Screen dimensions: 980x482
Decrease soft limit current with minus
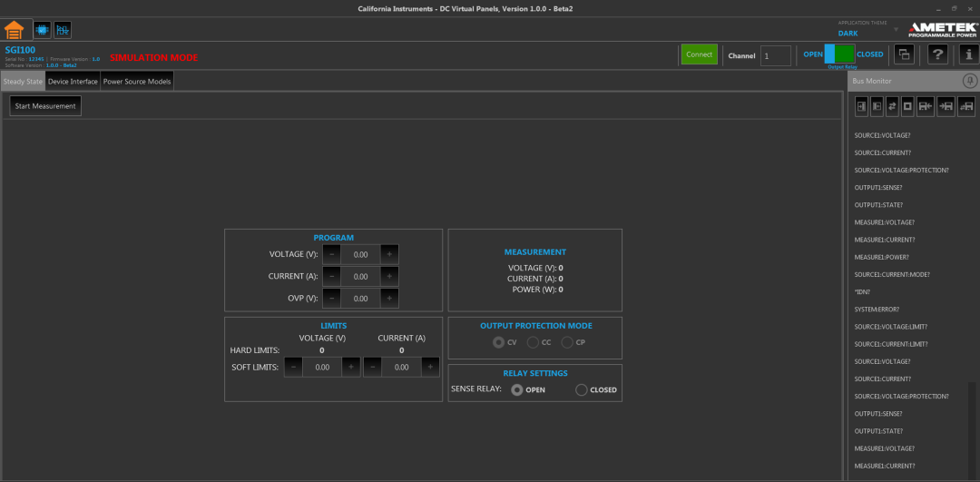pyautogui.click(x=373, y=367)
